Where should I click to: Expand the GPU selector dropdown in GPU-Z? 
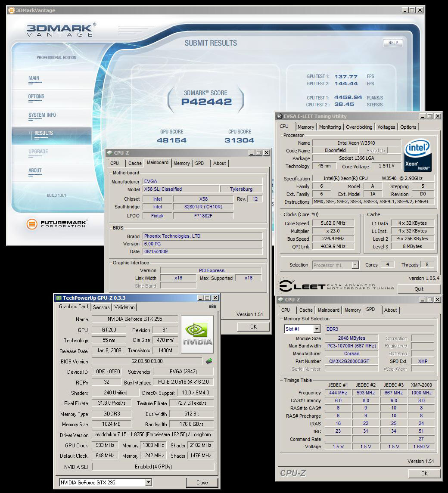click(149, 482)
